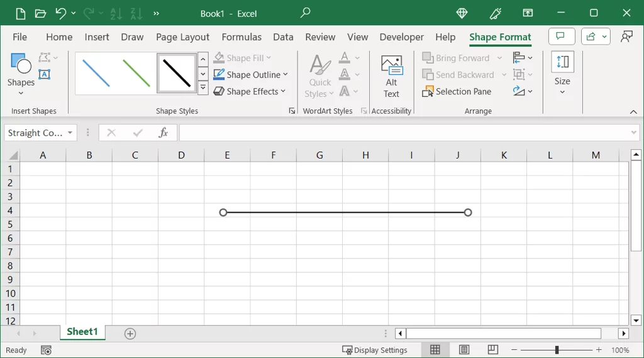Click the Save icon in title bar
The image size is (644, 358).
tap(20, 13)
